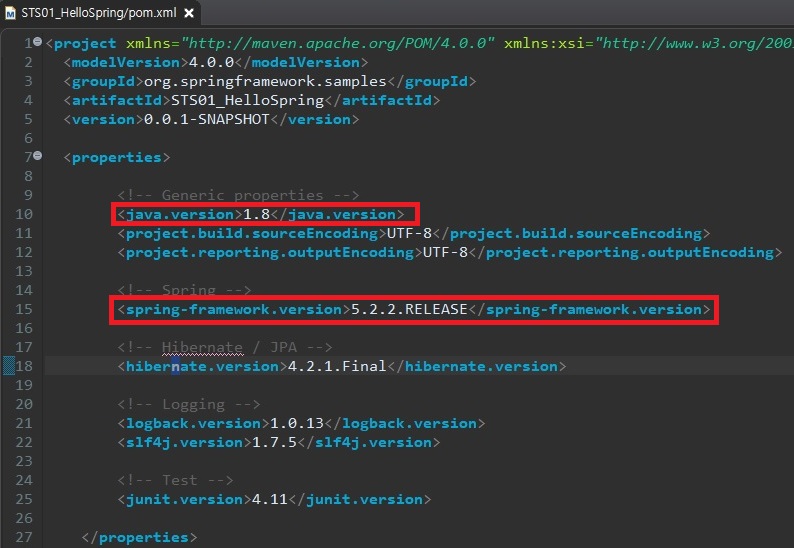Click the opening logback.version tag
The width and height of the screenshot is (794, 548).
pyautogui.click(x=193, y=423)
